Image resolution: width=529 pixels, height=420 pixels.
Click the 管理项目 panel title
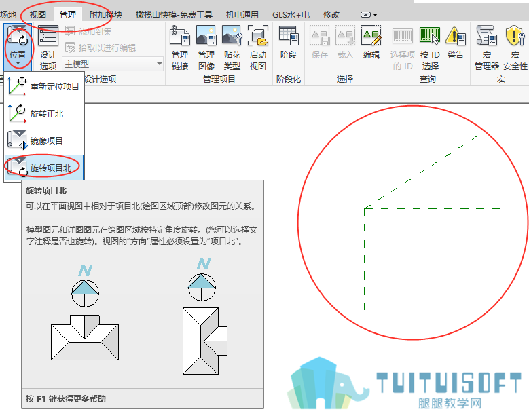tap(219, 79)
